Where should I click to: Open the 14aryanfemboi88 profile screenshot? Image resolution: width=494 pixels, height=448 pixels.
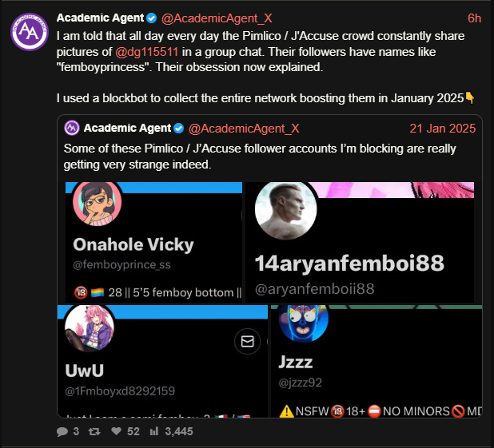(360, 242)
